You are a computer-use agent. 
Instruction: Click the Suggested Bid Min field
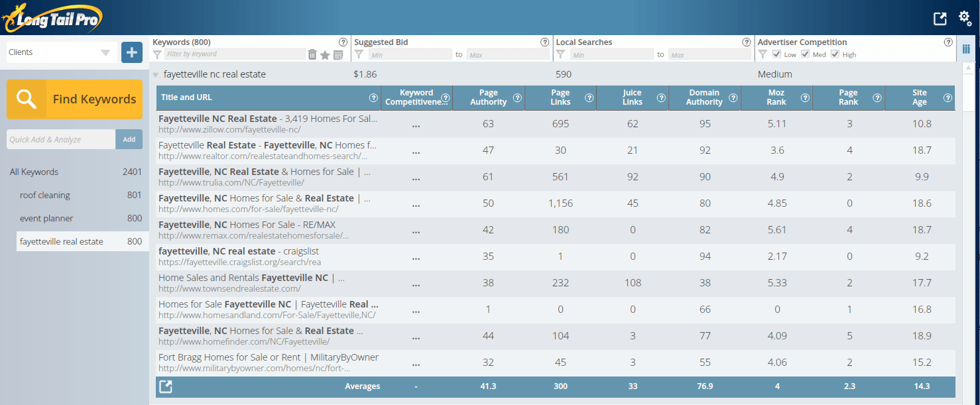tap(409, 54)
